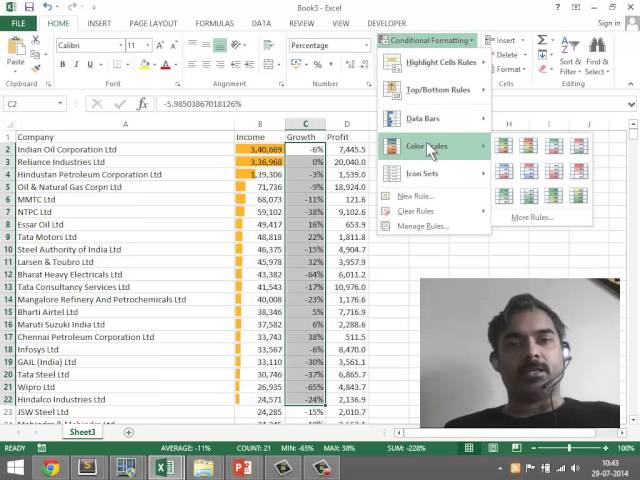Click the Save icon in quick access toolbar
This screenshot has height=480, width=640.
[29, 7]
